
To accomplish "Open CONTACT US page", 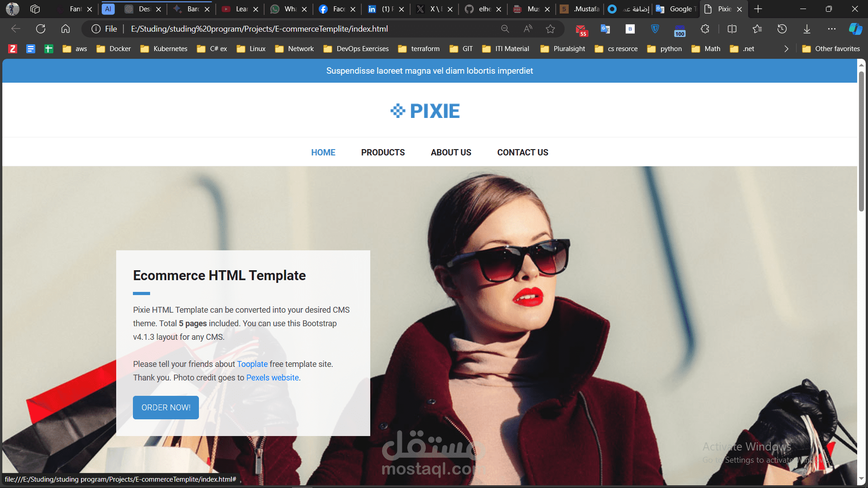I will click(x=523, y=153).
